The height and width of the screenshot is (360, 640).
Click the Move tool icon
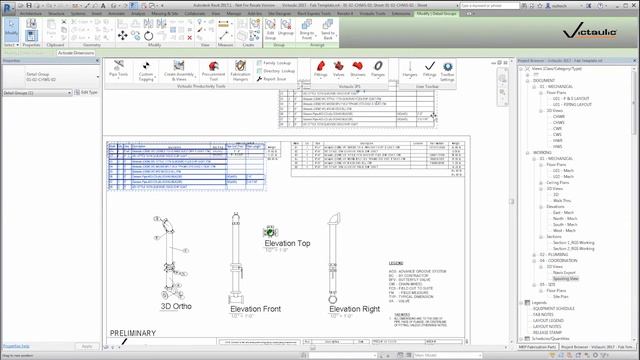[x=122, y=36]
